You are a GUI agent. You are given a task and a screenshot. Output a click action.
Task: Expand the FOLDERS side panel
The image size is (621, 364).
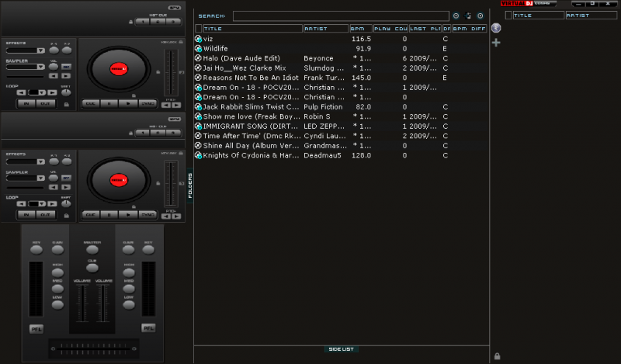pyautogui.click(x=190, y=185)
